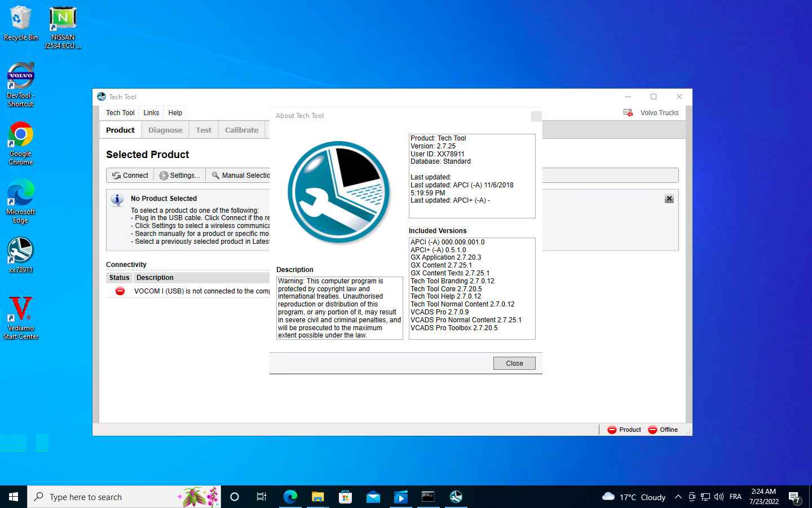Open the clock showing 2:24 AM
812x508 pixels.
click(x=764, y=497)
